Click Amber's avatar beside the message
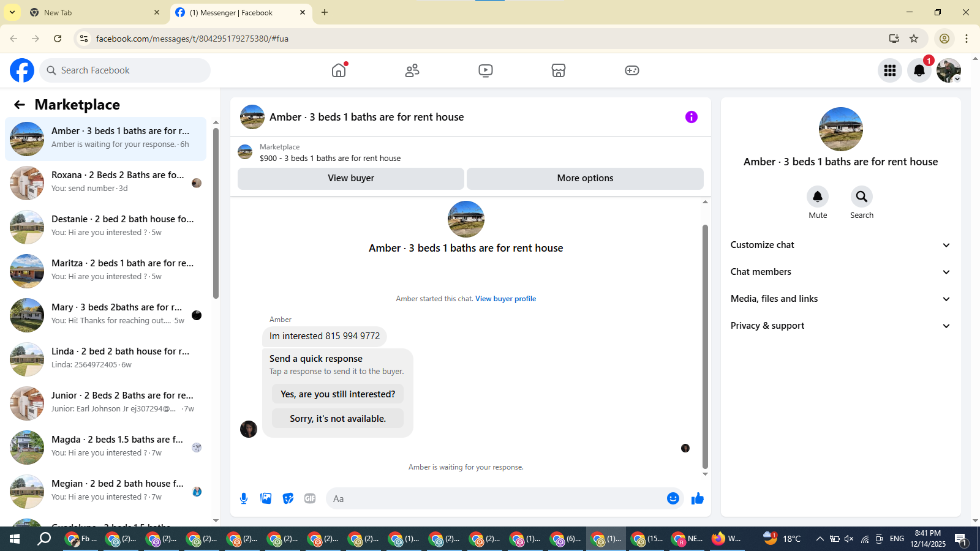The height and width of the screenshot is (551, 980). pyautogui.click(x=249, y=429)
